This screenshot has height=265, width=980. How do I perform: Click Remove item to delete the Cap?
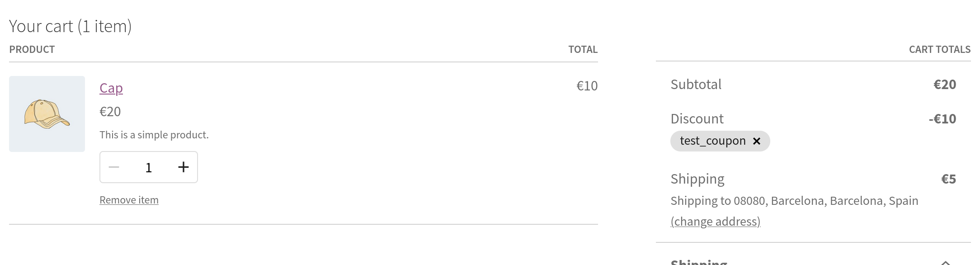click(129, 199)
